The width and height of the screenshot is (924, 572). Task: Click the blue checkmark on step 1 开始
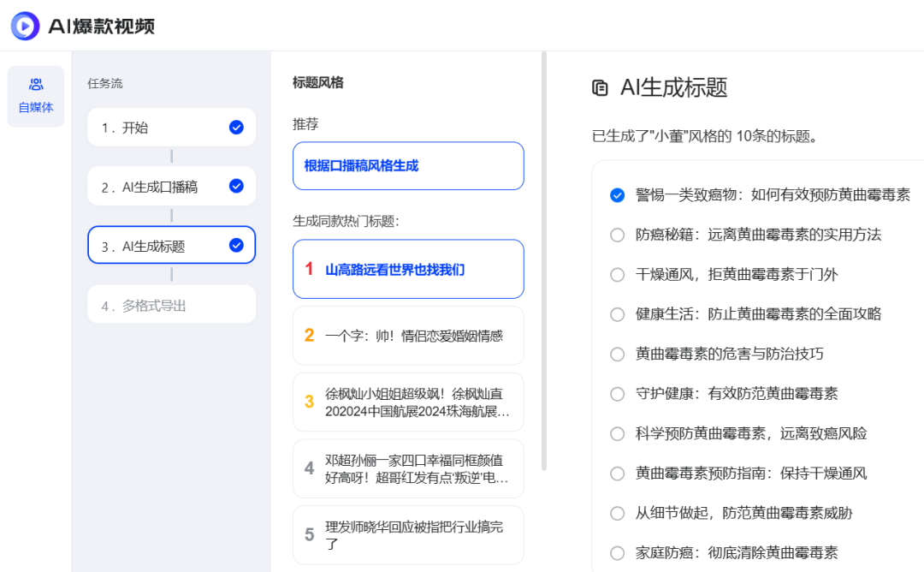click(x=236, y=127)
